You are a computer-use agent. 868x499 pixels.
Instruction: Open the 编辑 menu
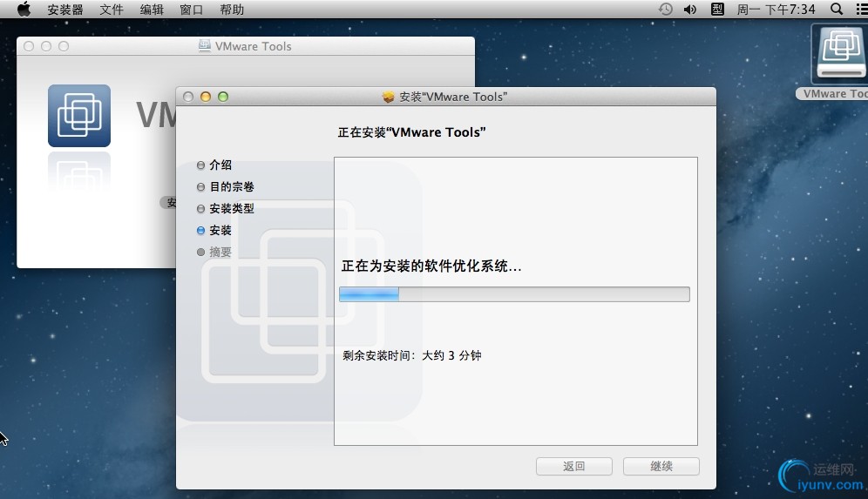click(x=152, y=10)
